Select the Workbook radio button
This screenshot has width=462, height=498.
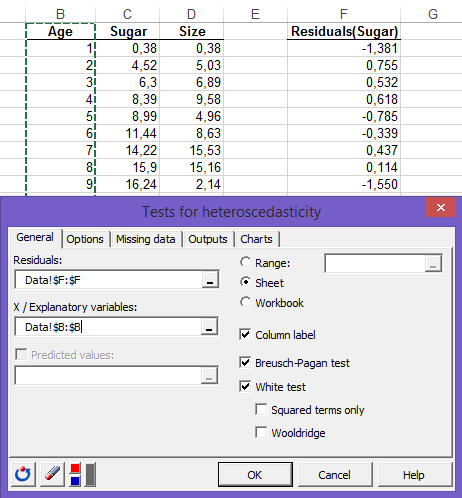246,303
